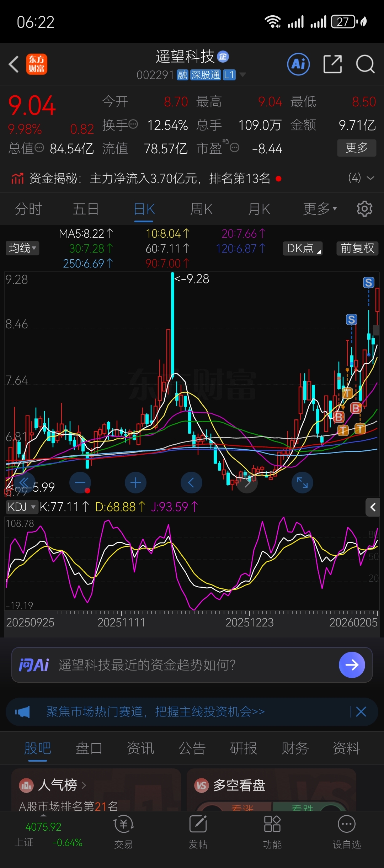The height and width of the screenshot is (868, 384).
Task: Open the 研报 tab
Action: click(x=244, y=748)
